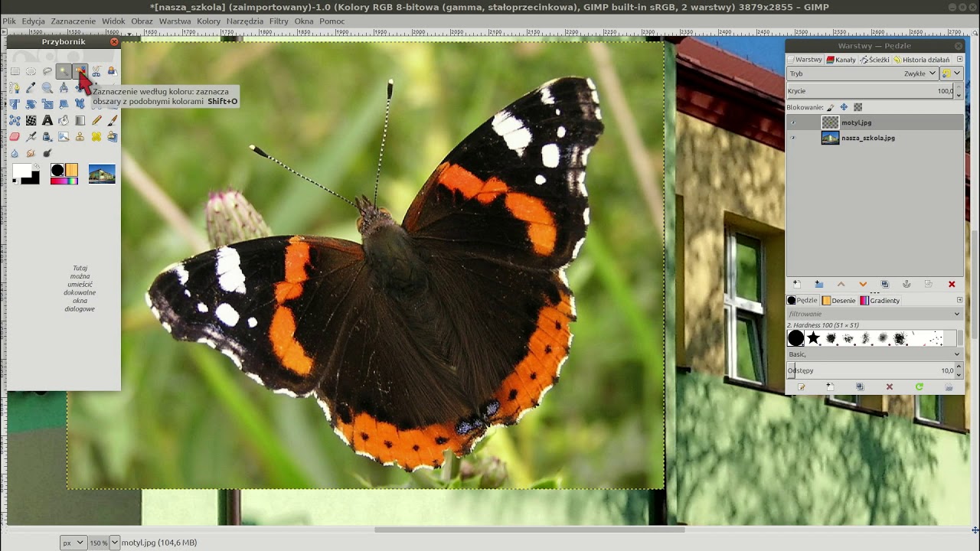Select the Scissors Select tool
980x551 pixels.
coord(96,71)
